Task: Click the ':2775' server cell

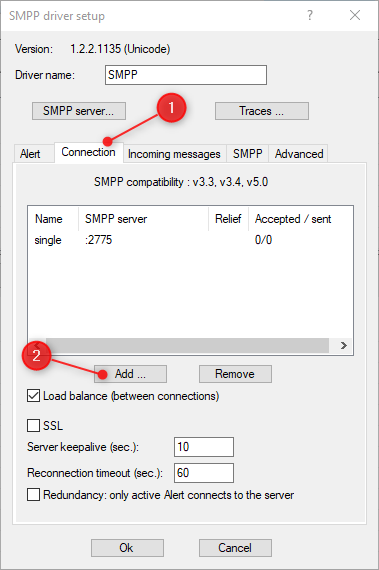Action: tap(98, 240)
